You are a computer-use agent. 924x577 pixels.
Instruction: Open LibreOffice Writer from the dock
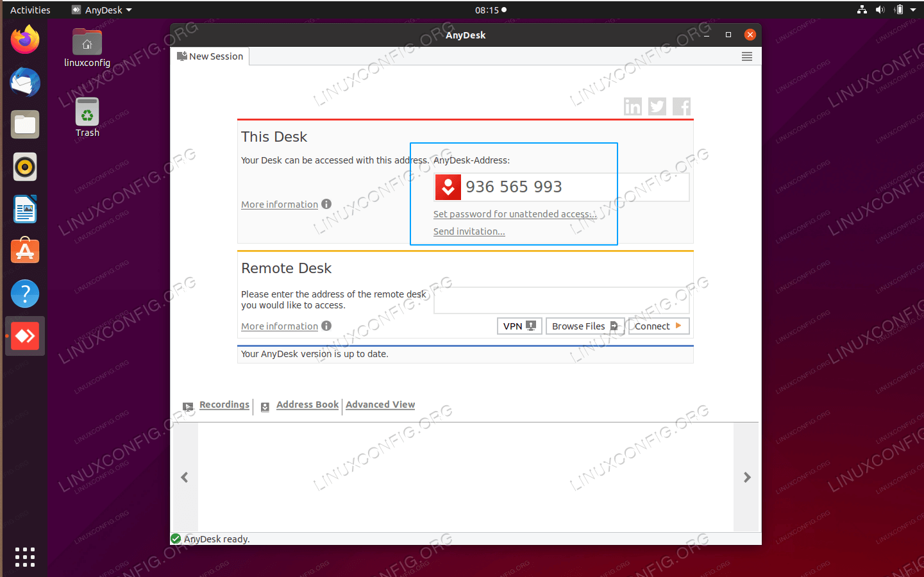pos(25,209)
